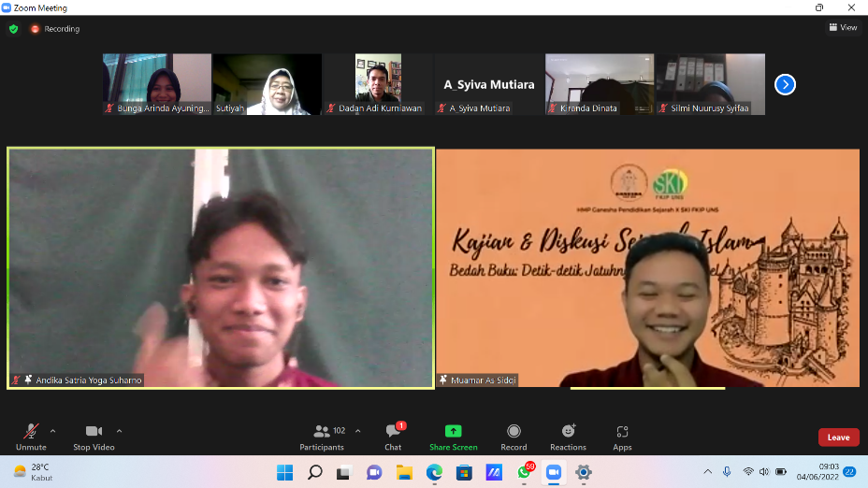This screenshot has height=488, width=868.
Task: Open the View layout menu
Action: click(x=843, y=28)
